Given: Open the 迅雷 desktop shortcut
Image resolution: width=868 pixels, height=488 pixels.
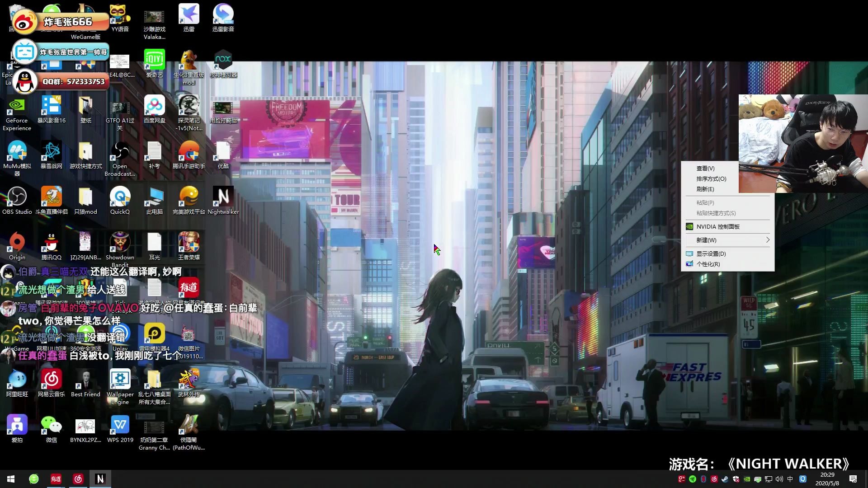Looking at the screenshot, I should click(189, 18).
